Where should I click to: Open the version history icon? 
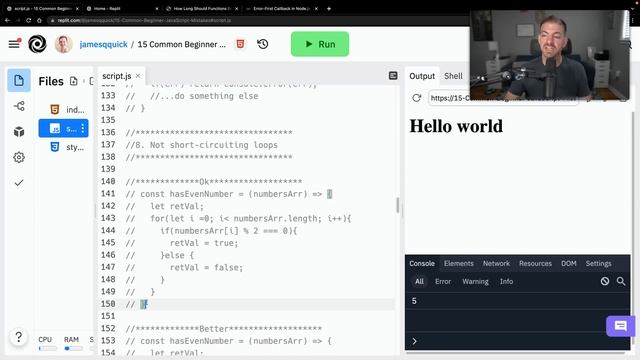coord(262,44)
